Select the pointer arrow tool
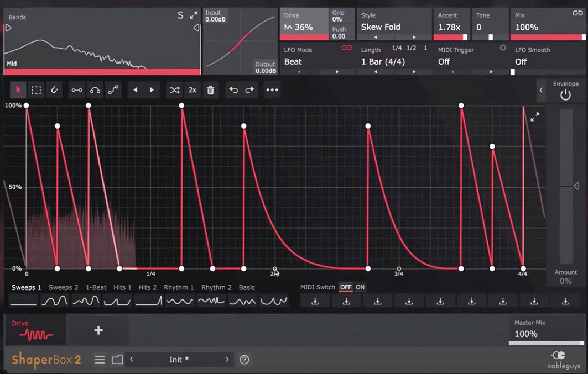Viewport: 588px width, 374px height. pos(18,90)
